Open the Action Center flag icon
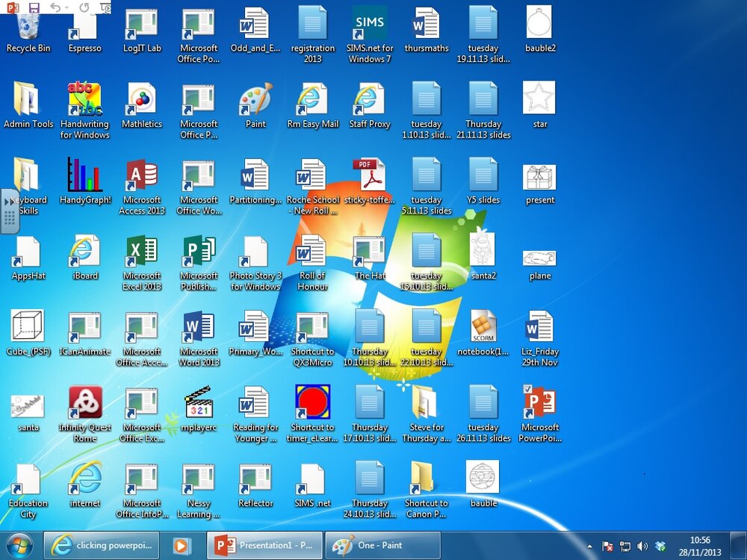 pos(607,547)
